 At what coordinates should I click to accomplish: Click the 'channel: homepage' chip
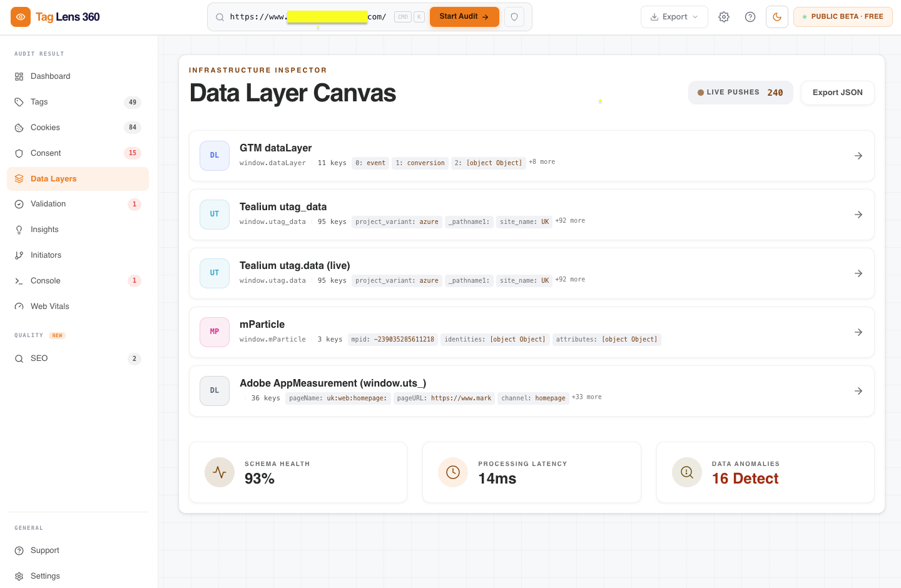pos(533,398)
